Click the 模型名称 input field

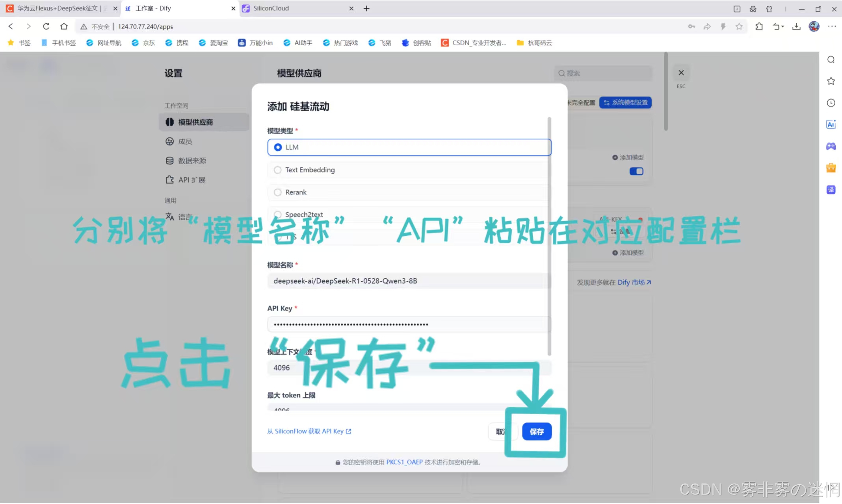pos(409,281)
